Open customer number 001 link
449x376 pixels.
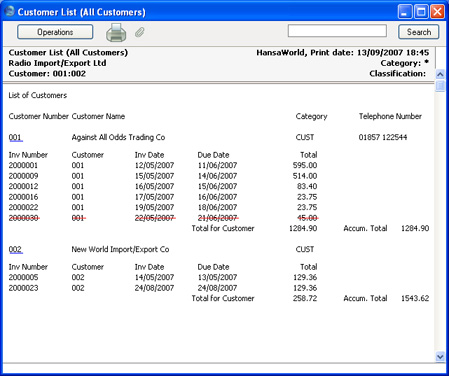point(15,137)
